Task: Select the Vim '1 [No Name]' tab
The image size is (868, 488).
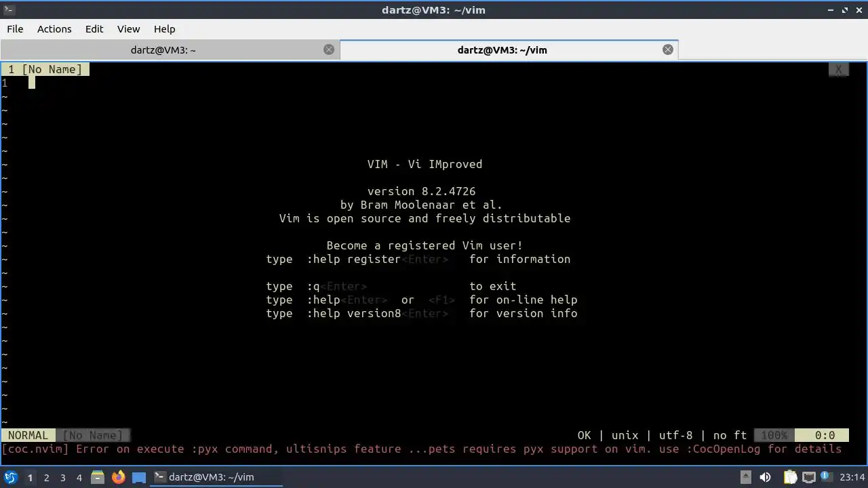Action: [x=45, y=69]
